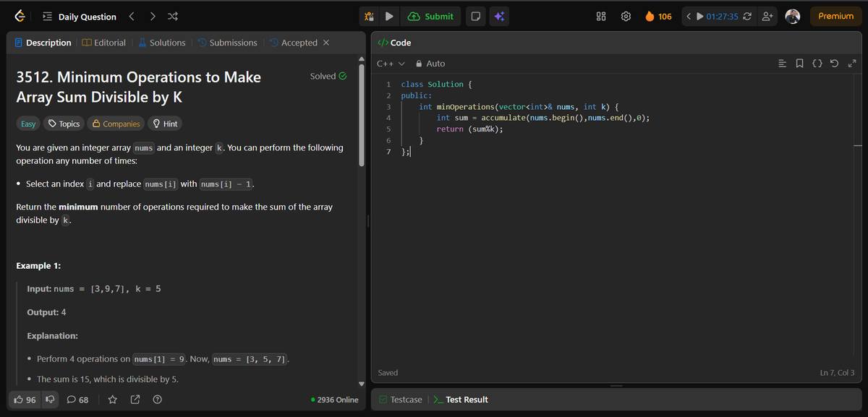Click the bookmark icon in editor toolbar
This screenshot has width=868, height=417.
coord(799,64)
